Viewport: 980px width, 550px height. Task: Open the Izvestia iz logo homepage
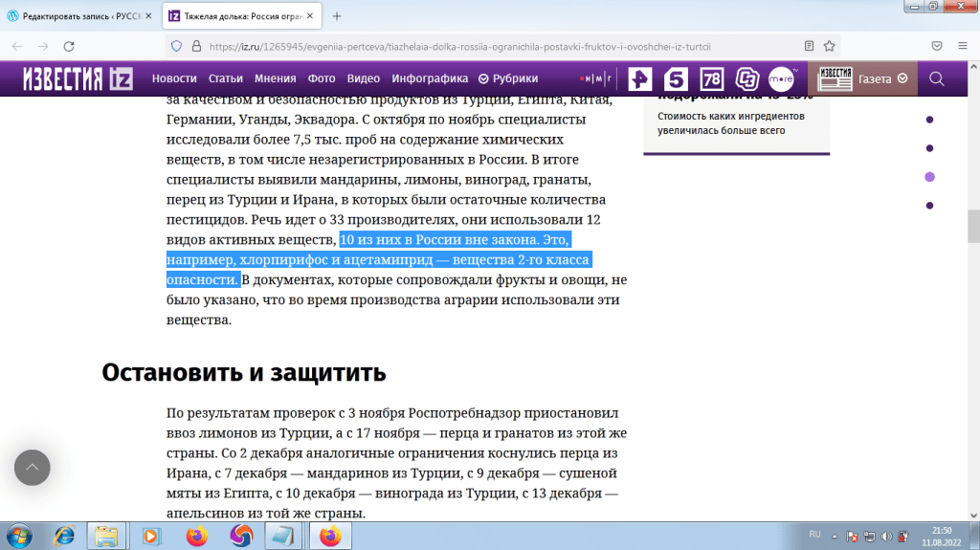(x=78, y=78)
